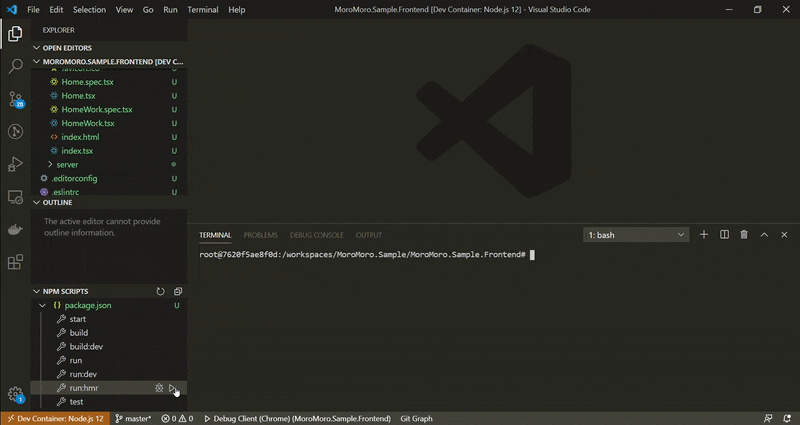Open Home.tsx file
800x425 pixels.
coord(109,96)
